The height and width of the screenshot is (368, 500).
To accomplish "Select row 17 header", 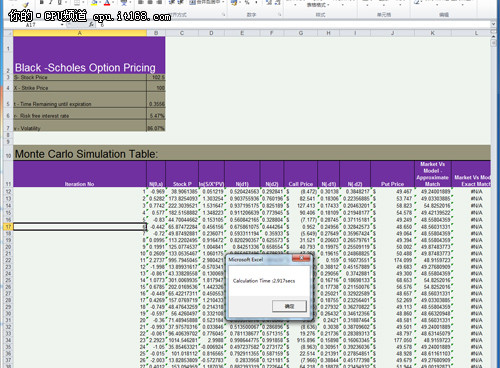I will pos(8,227).
